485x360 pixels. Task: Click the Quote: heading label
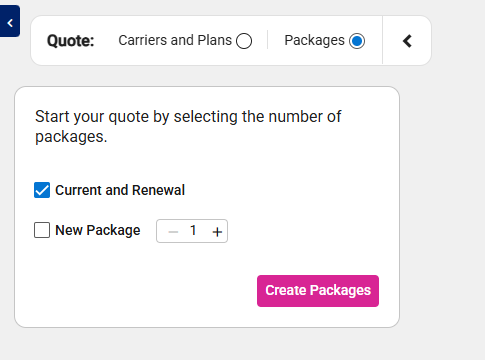click(x=71, y=41)
